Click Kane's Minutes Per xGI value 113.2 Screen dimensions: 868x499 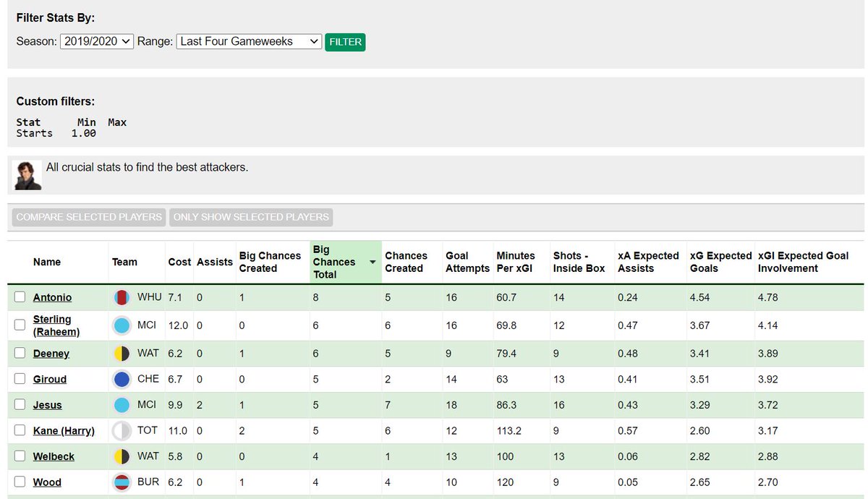[509, 430]
